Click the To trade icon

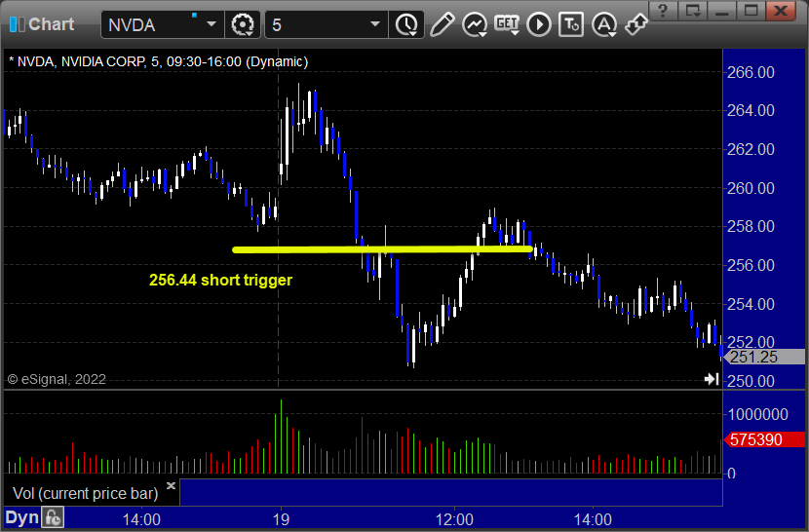(x=571, y=24)
